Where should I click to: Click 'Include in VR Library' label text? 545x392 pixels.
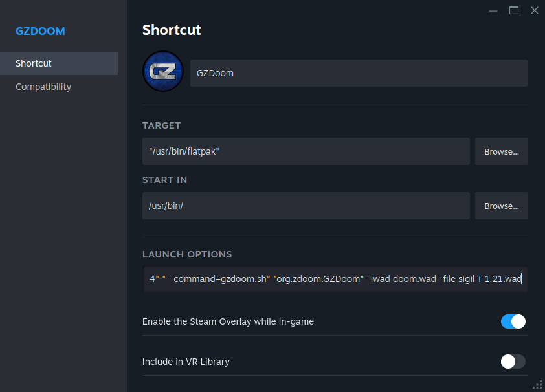point(186,362)
